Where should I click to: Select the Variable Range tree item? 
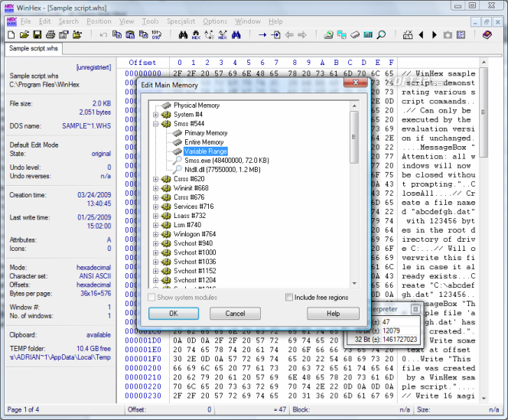point(205,151)
